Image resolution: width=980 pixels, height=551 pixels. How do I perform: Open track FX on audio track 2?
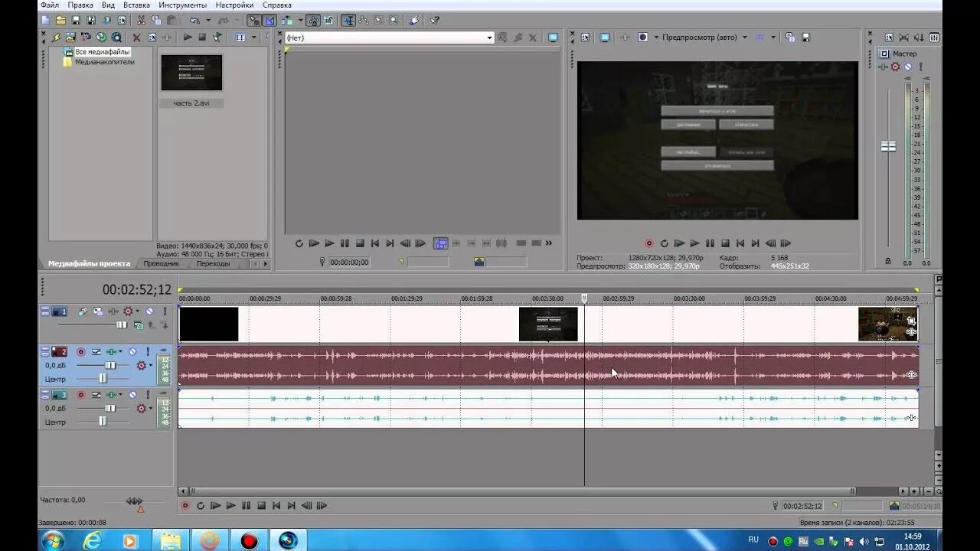click(x=111, y=352)
